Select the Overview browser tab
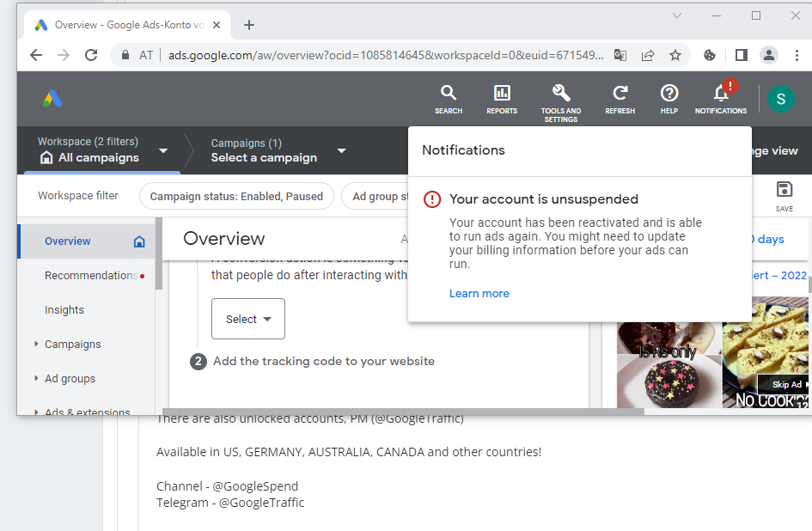 point(127,25)
